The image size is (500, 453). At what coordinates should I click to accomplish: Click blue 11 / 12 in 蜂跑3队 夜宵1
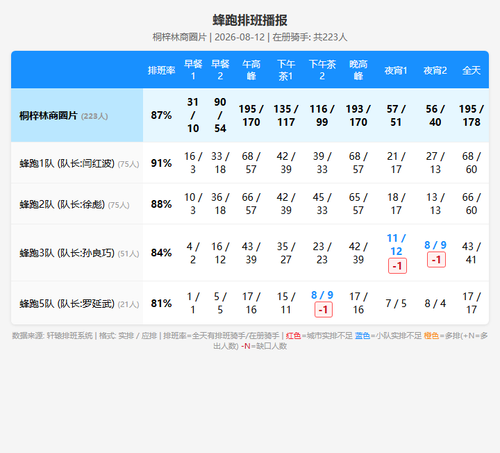click(396, 245)
